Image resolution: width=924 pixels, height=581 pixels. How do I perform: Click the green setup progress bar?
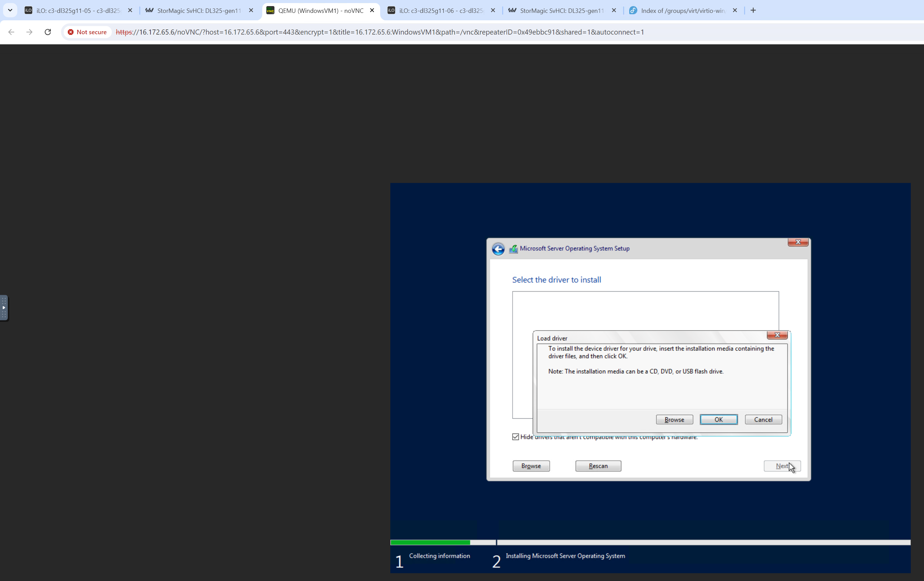[x=430, y=542]
